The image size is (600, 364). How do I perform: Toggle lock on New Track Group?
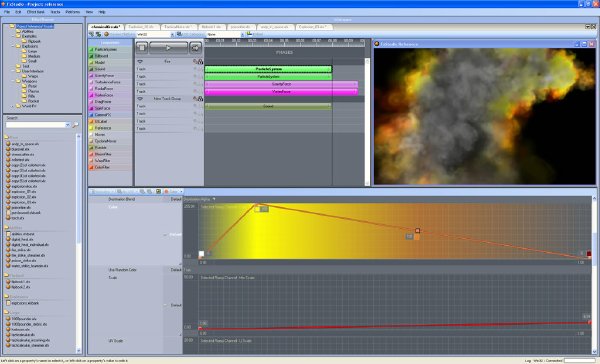click(x=200, y=99)
